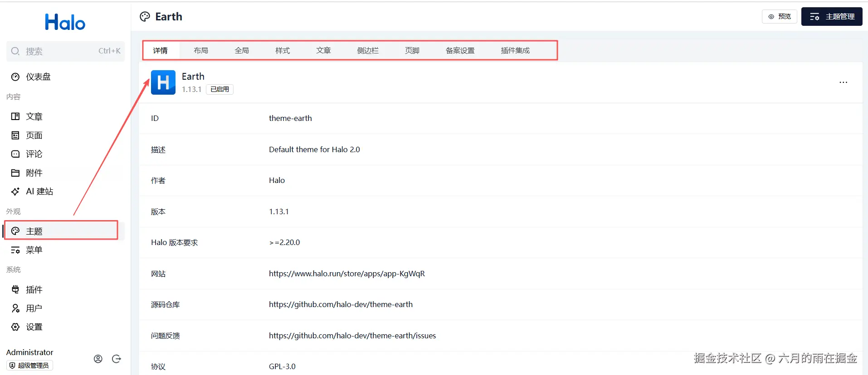The height and width of the screenshot is (375, 868).
Task: Open the user profile icon
Action: [98, 359]
